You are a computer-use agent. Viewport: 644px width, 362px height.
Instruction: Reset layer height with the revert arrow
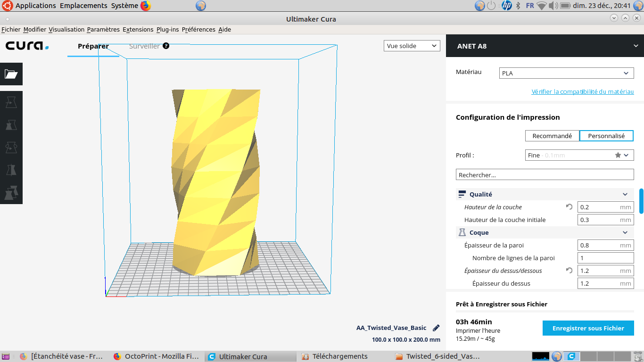(569, 207)
